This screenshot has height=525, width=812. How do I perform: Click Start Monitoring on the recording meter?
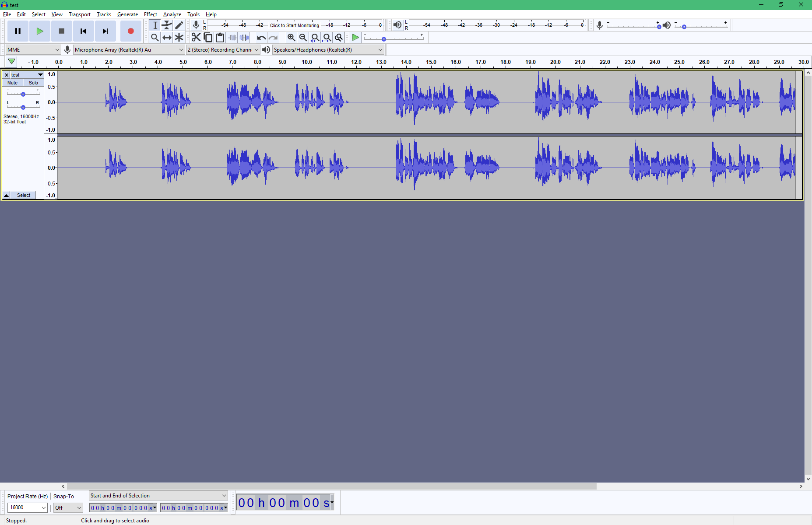click(294, 25)
